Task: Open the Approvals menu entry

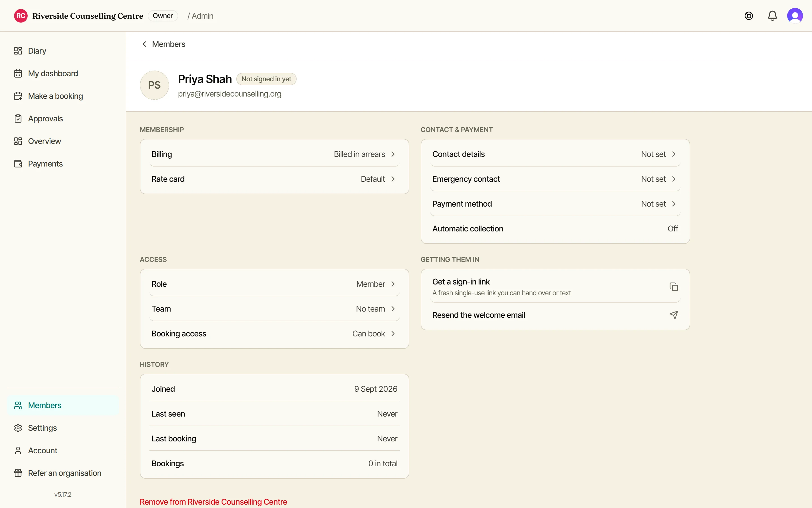Action: [x=63, y=119]
